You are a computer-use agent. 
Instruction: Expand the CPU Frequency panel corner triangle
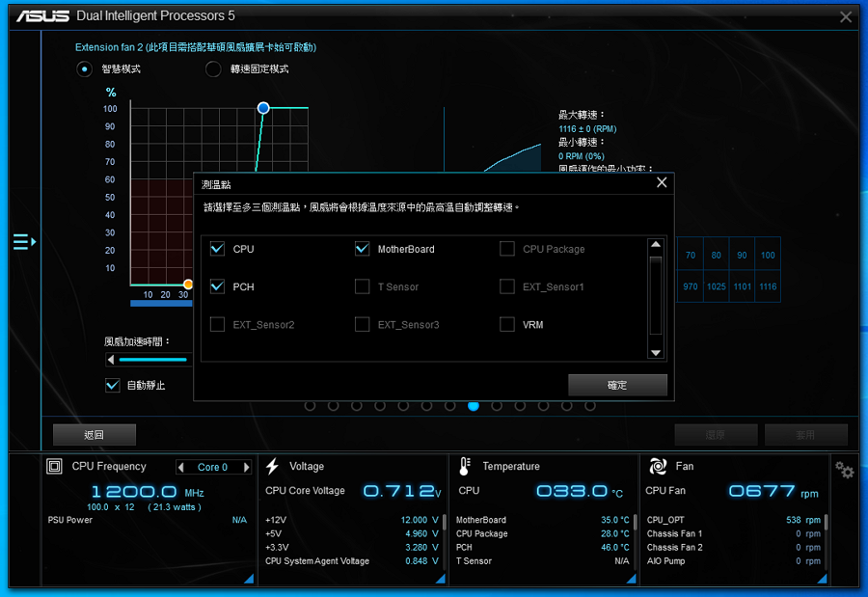coord(249,578)
